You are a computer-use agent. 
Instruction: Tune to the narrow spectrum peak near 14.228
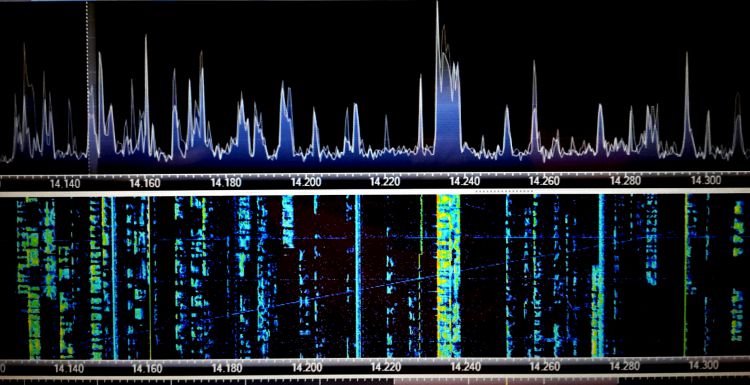[420, 112]
